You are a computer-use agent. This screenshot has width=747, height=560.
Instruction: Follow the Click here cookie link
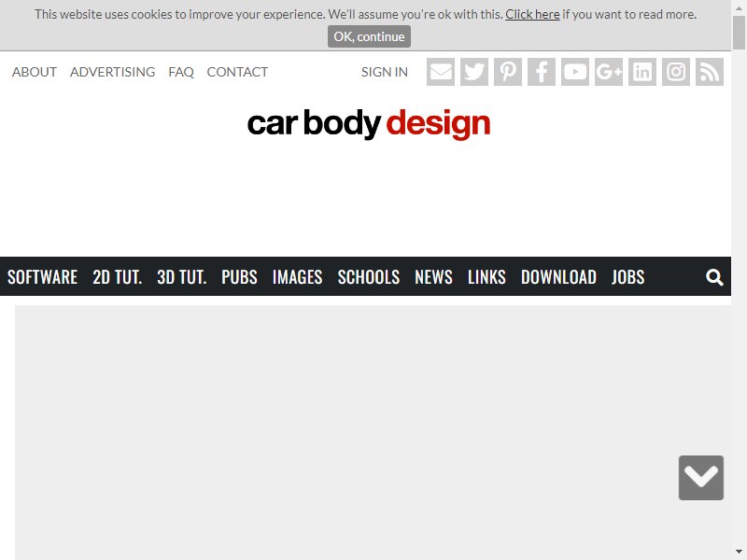click(x=532, y=14)
